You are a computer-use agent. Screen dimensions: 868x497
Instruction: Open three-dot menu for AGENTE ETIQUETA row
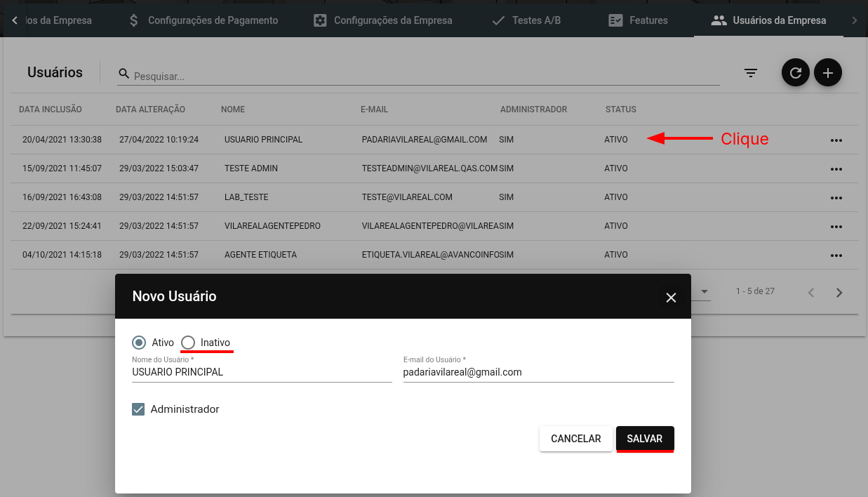click(836, 256)
